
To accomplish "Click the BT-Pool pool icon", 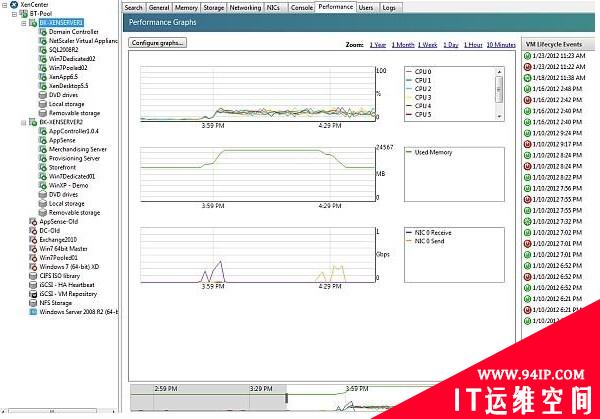I will click(24, 14).
